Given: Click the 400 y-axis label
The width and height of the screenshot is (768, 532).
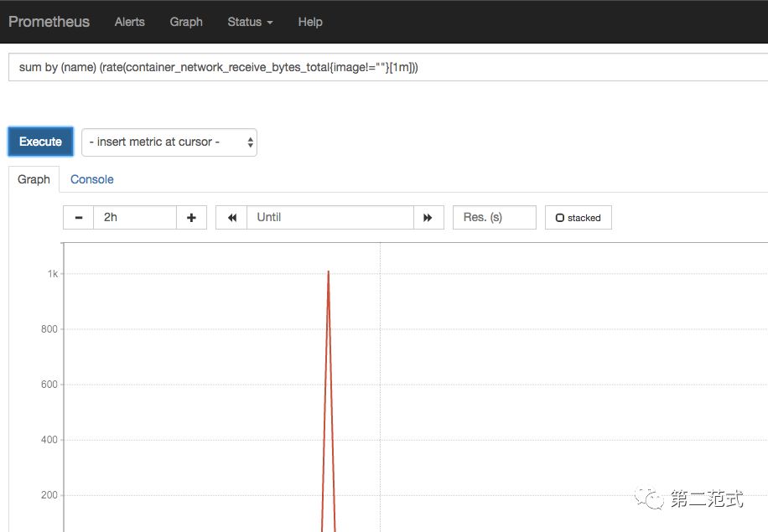Looking at the screenshot, I should click(49, 440).
